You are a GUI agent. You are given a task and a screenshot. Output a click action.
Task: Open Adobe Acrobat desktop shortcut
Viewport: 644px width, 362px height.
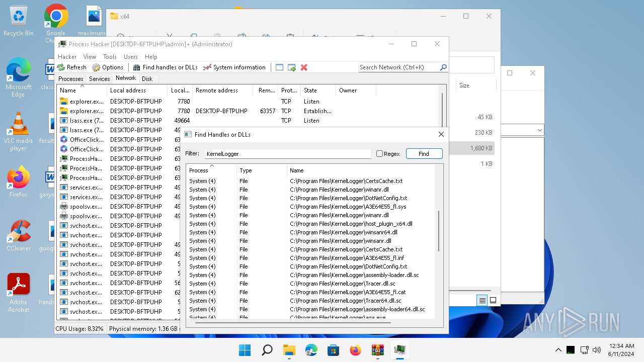(x=18, y=293)
